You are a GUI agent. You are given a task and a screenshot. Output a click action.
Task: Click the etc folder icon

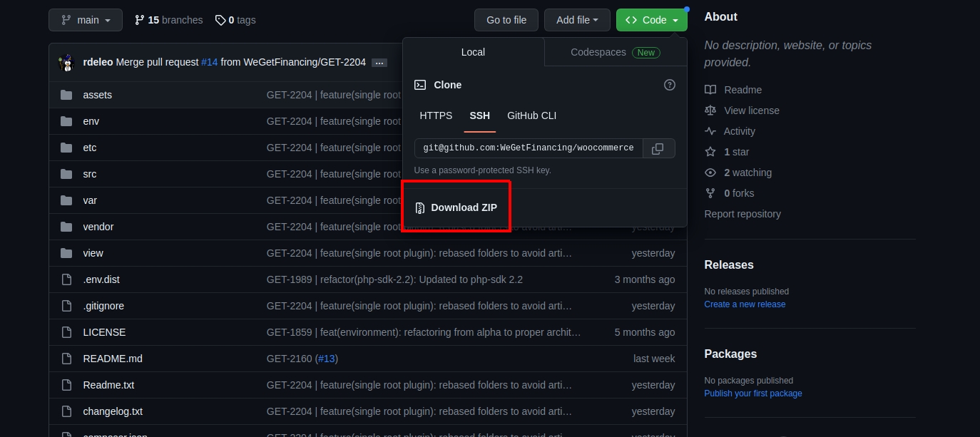coord(66,148)
